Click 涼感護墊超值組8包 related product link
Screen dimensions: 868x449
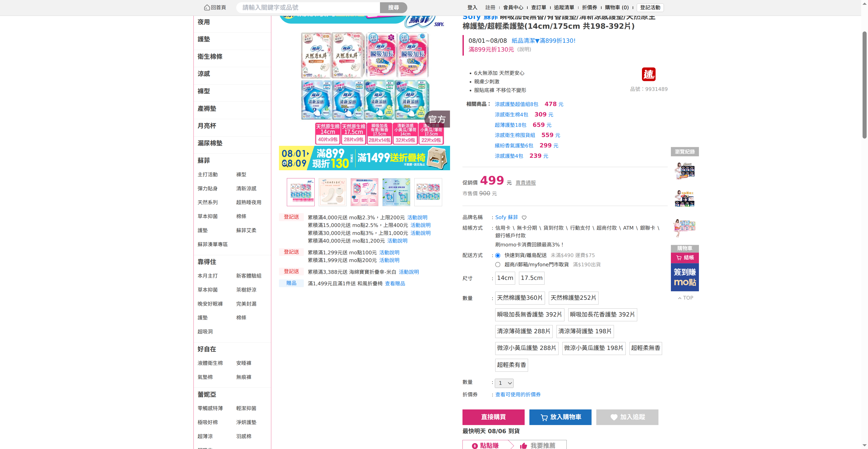tap(516, 104)
